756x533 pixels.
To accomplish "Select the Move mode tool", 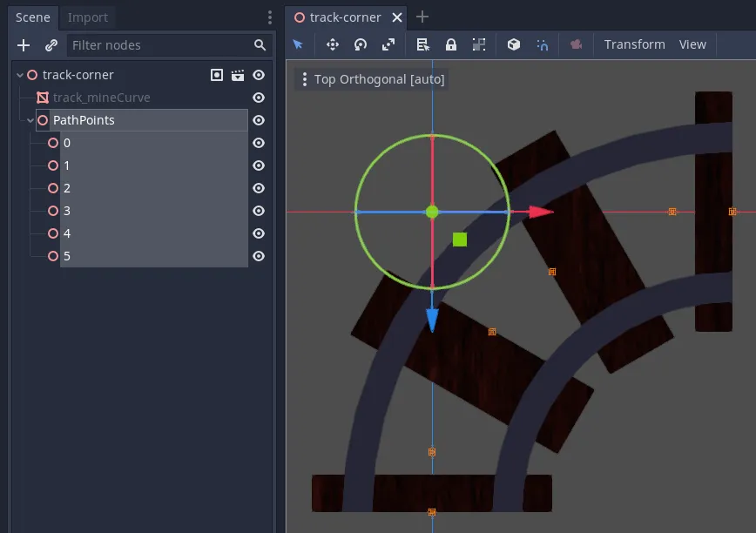I will (x=332, y=44).
